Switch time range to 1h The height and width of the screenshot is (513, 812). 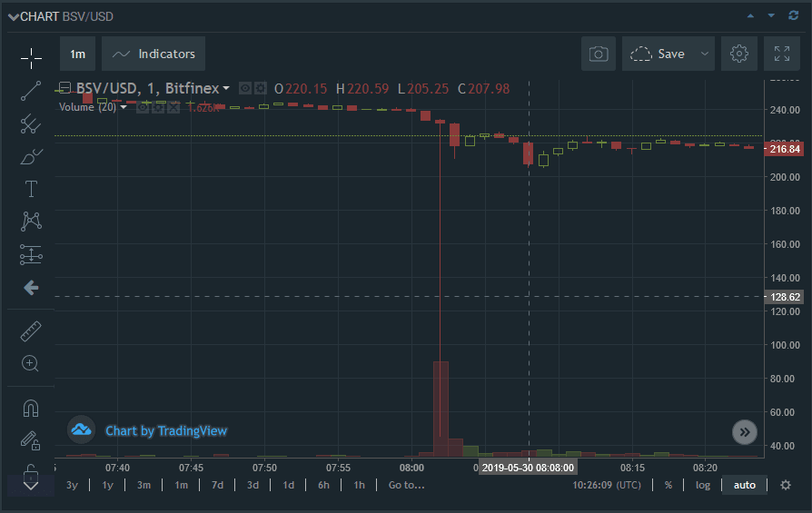pos(360,485)
